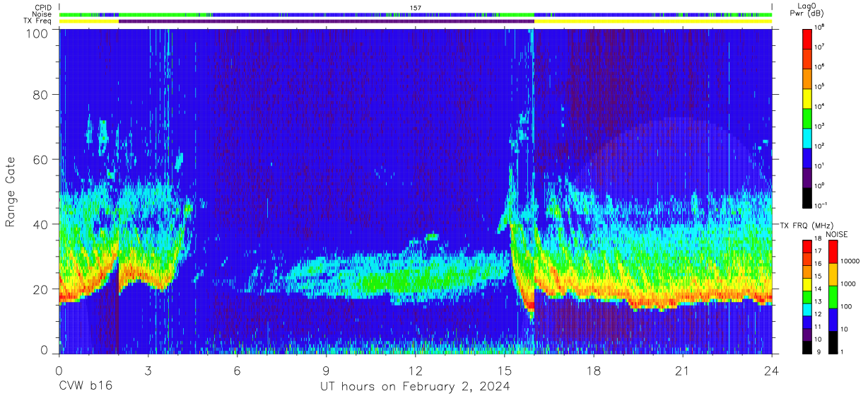This screenshot has width=868, height=401.
Task: Click the 'NOISE' colorbar title
Action: pos(838,234)
